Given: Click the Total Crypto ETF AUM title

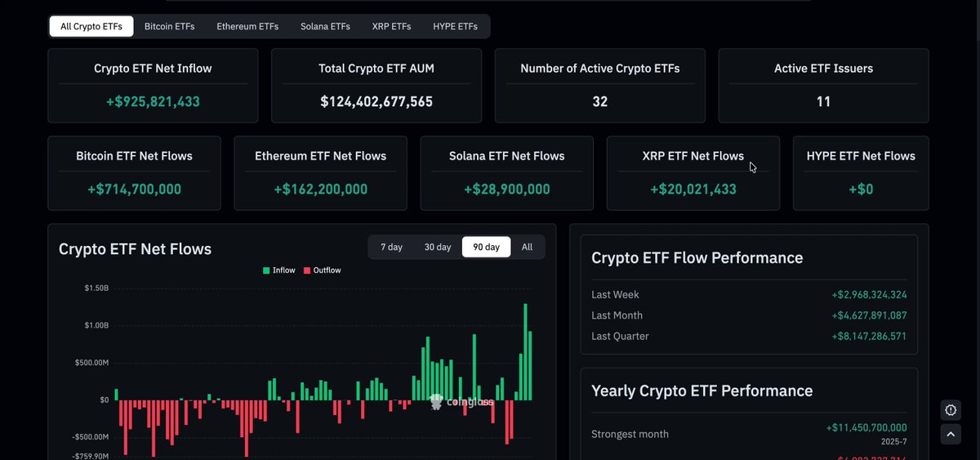Looking at the screenshot, I should [376, 69].
